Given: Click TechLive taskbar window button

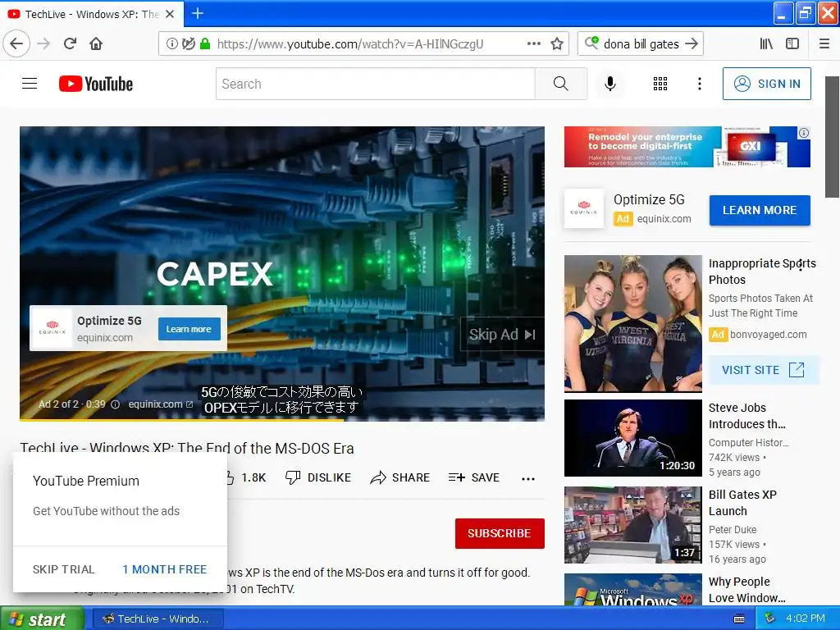Looking at the screenshot, I should tap(157, 619).
